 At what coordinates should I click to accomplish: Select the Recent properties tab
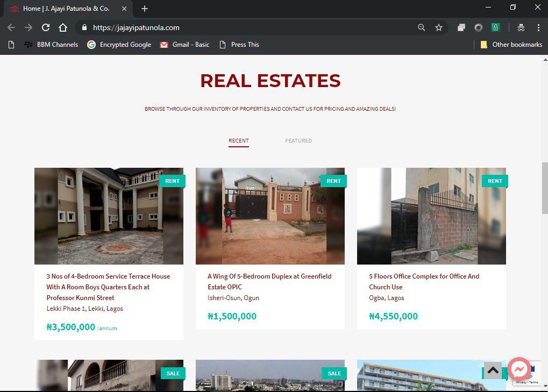238,141
